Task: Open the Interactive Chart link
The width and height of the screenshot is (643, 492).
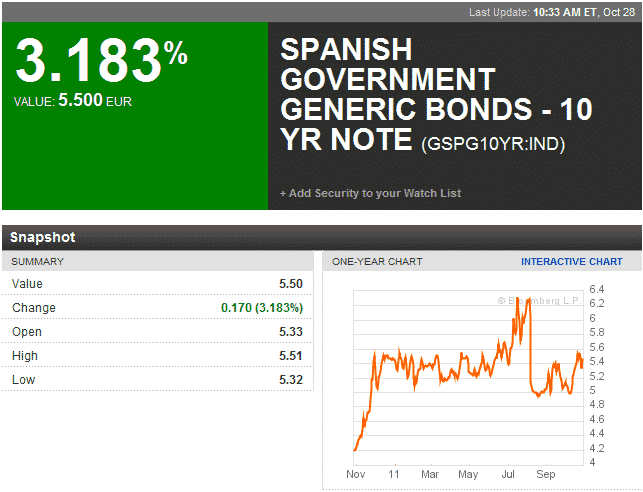Action: pyautogui.click(x=571, y=262)
